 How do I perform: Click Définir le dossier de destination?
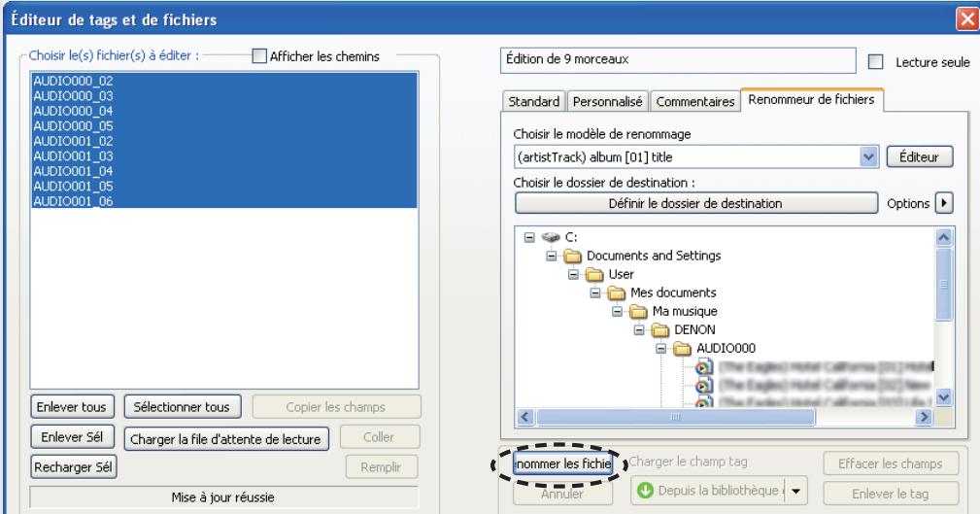(x=695, y=203)
